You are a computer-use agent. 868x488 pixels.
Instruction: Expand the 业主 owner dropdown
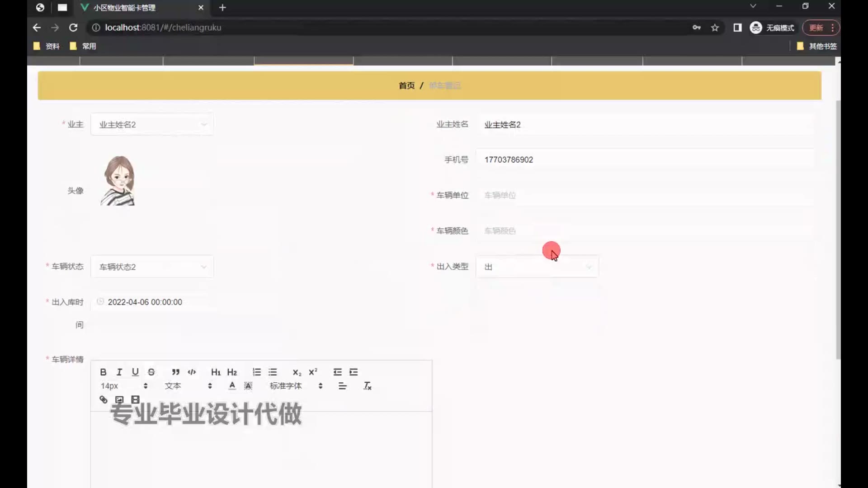[152, 124]
